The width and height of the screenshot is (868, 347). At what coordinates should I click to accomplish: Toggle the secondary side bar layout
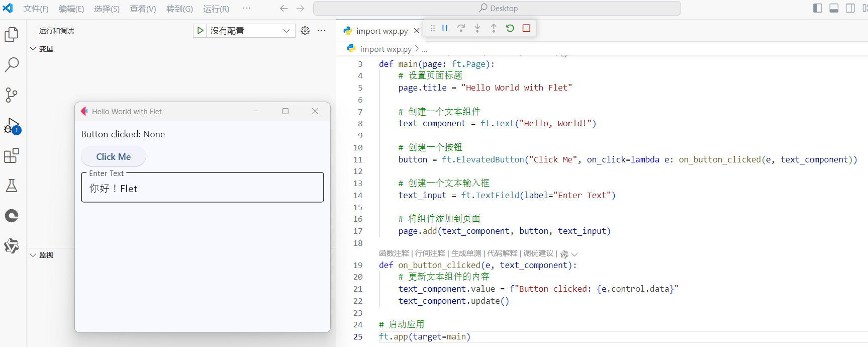pyautogui.click(x=850, y=8)
